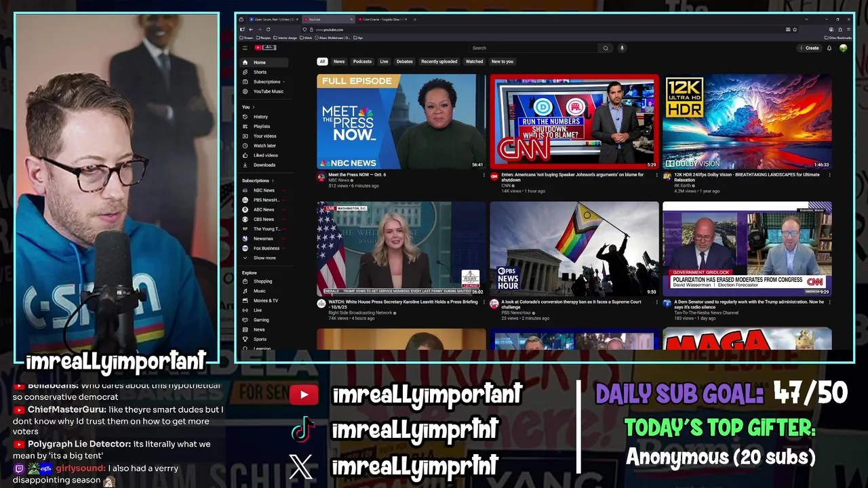The height and width of the screenshot is (488, 868).
Task: Reload the page with refresh icon
Action: [268, 29]
